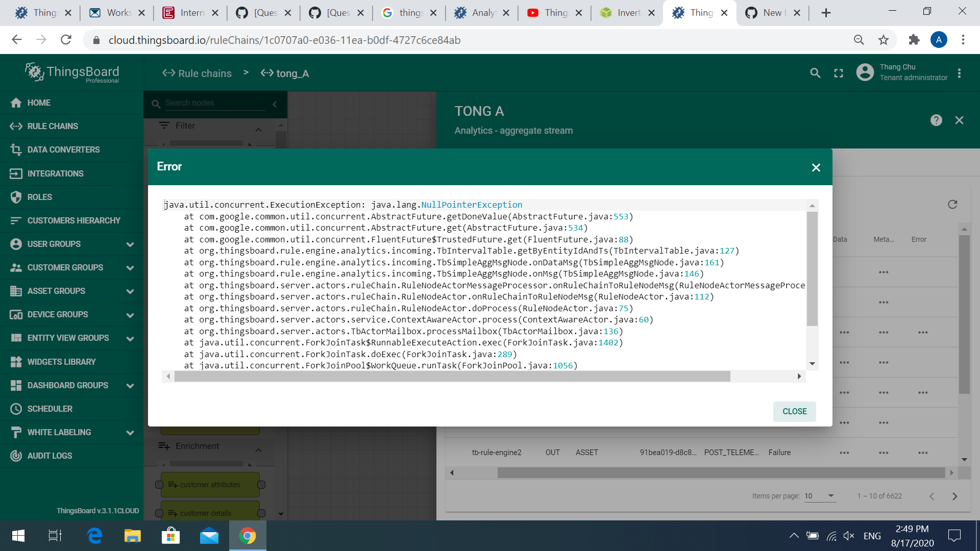This screenshot has height=551, width=980.
Task: Refresh the events list
Action: coord(952,204)
